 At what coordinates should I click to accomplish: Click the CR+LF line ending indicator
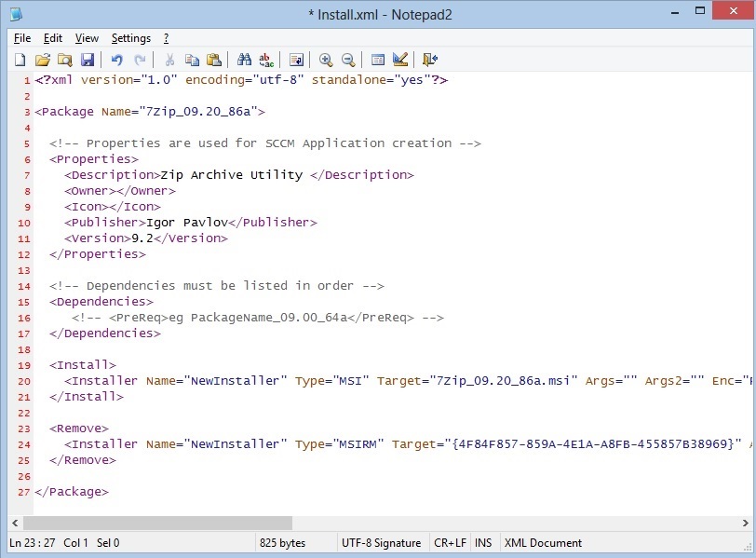click(x=450, y=543)
